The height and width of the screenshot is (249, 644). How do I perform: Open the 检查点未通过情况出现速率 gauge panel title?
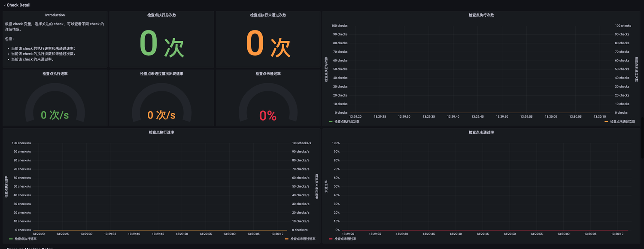[x=161, y=74]
